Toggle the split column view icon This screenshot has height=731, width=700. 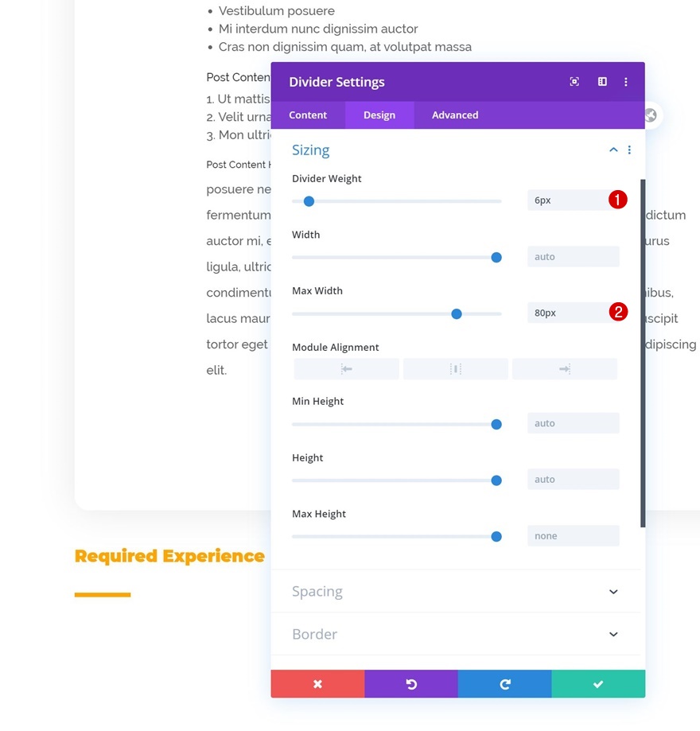pyautogui.click(x=602, y=82)
